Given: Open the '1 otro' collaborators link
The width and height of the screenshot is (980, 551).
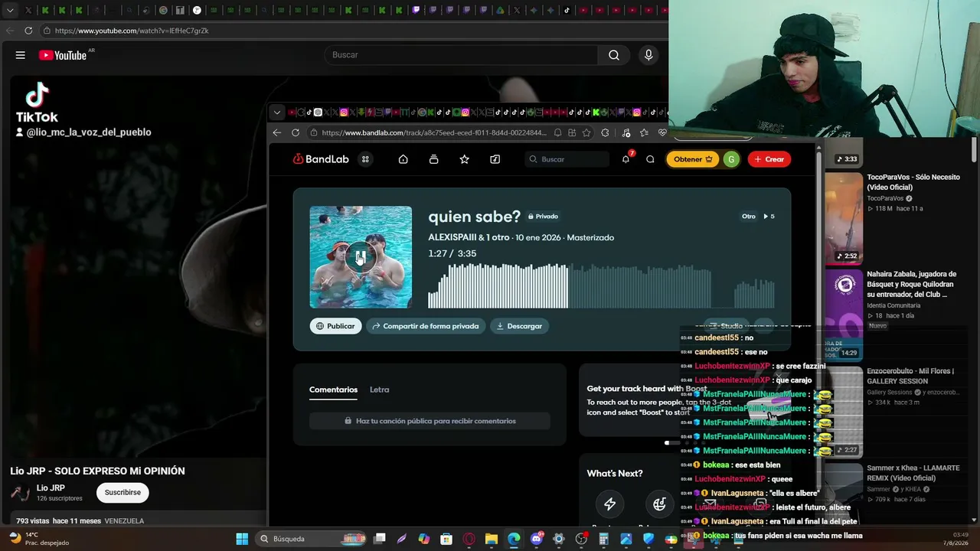Looking at the screenshot, I should (x=498, y=237).
